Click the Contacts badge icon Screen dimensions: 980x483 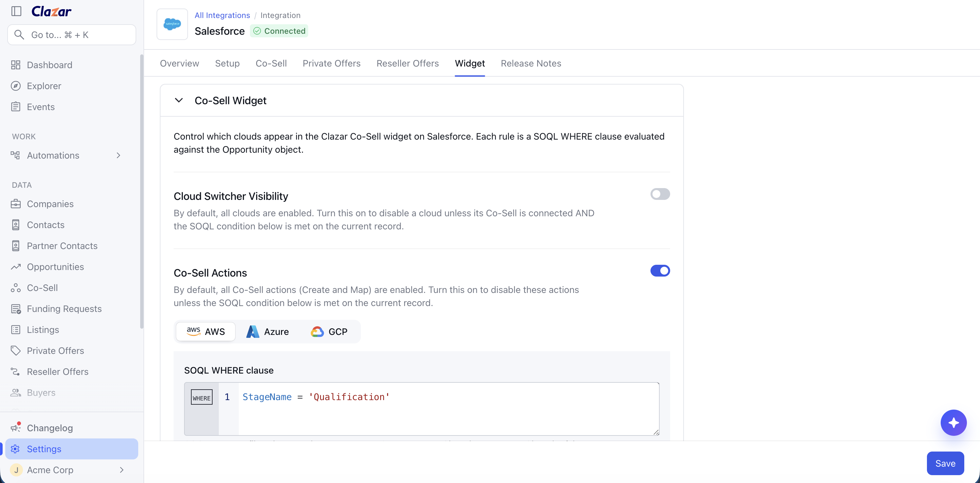click(16, 224)
